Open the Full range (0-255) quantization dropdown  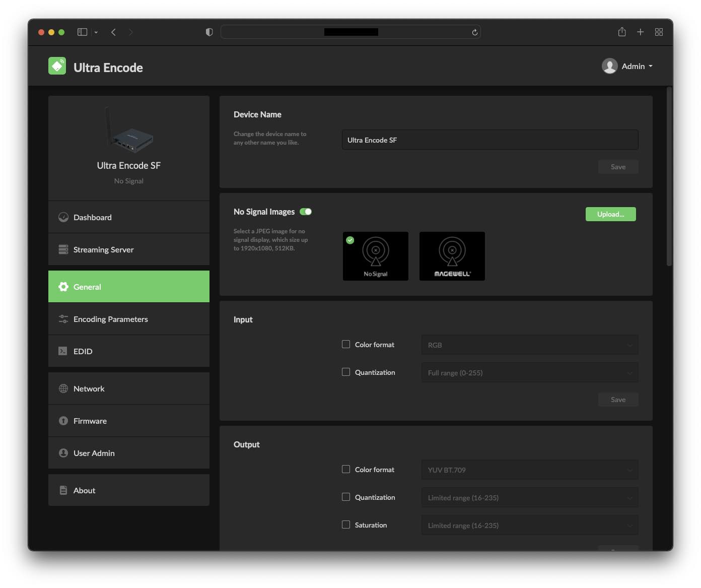530,373
